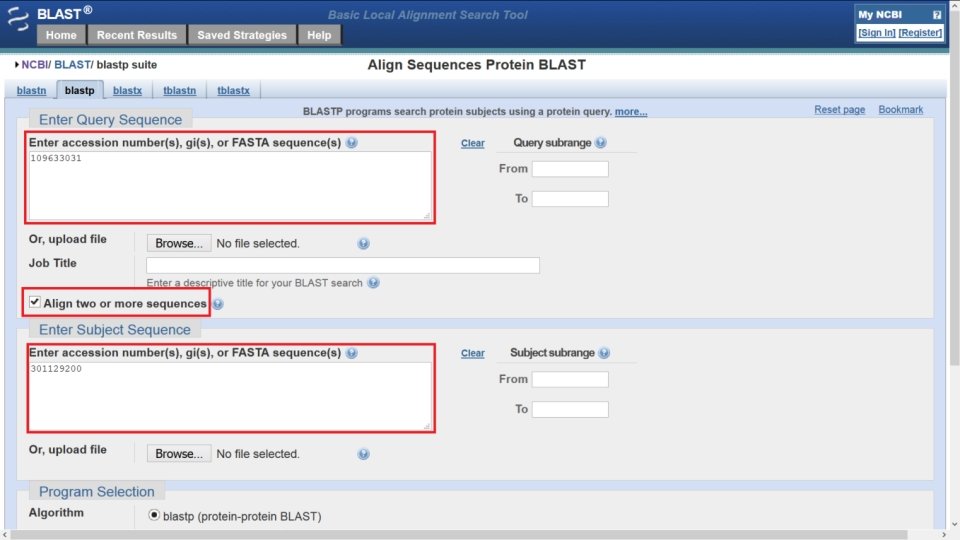Click help icon beside query upload file
Screen dimensions: 960x540
tap(364, 244)
